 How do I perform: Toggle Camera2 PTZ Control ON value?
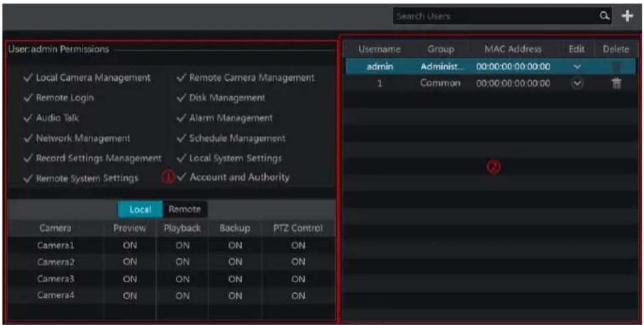click(298, 261)
